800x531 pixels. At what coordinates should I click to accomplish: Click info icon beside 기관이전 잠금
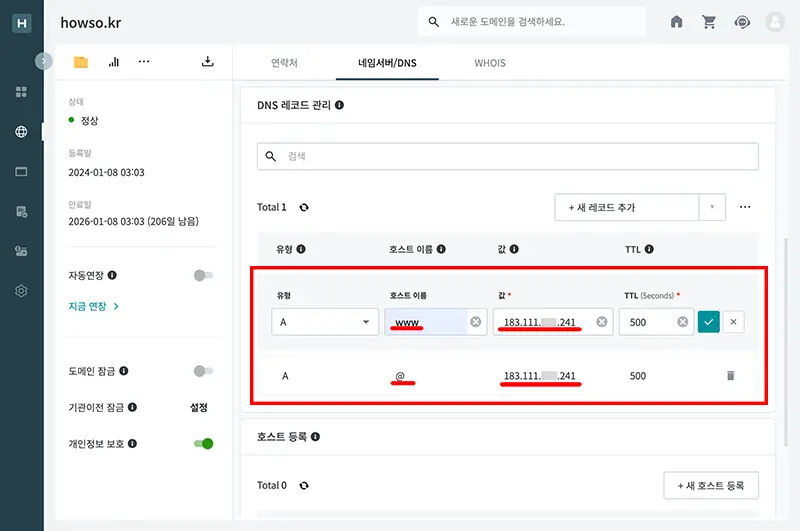click(x=132, y=407)
